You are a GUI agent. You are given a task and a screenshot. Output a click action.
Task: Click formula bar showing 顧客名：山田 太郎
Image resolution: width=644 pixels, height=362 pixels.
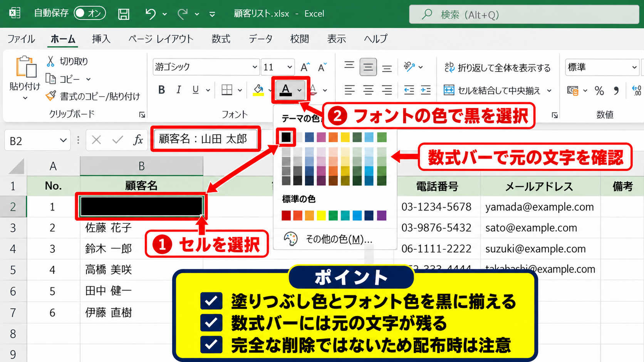206,139
